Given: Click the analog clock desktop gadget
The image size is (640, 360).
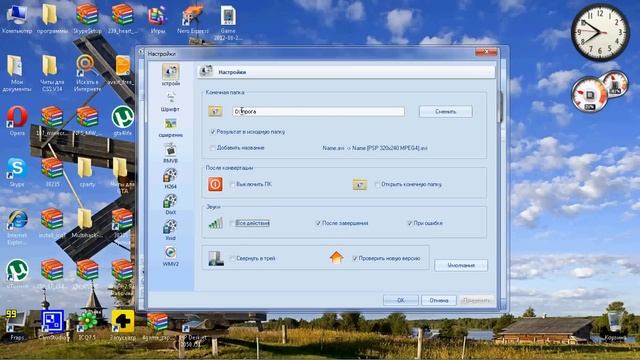Looking at the screenshot, I should coord(600,32).
